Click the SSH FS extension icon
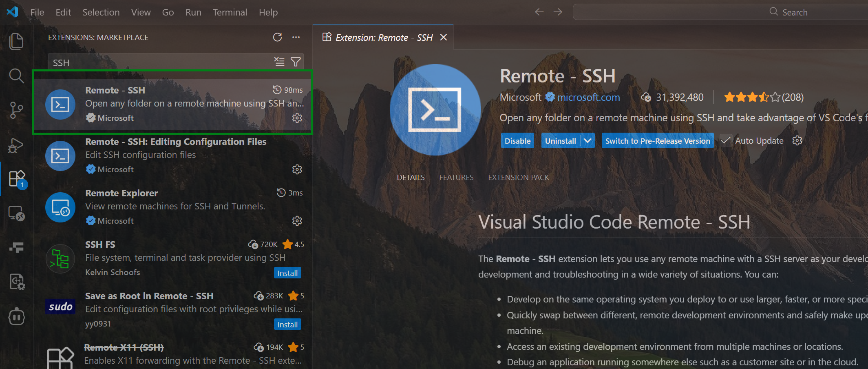The height and width of the screenshot is (369, 868). pyautogui.click(x=60, y=259)
